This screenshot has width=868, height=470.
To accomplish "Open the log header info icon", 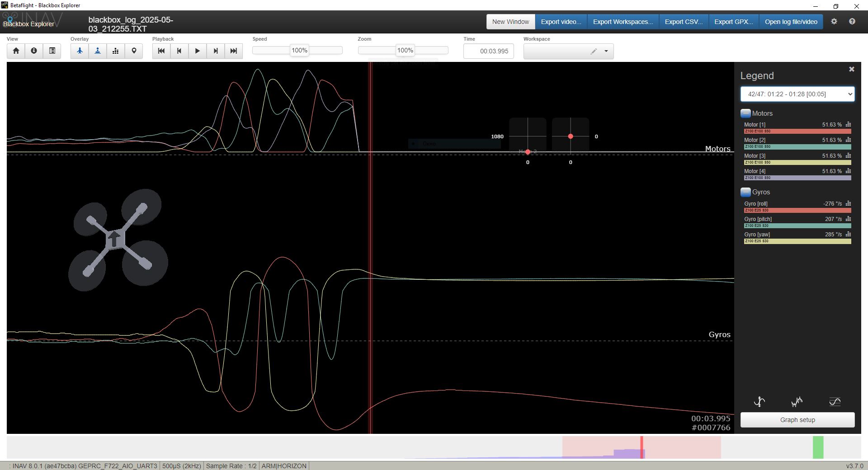I will coord(34,51).
